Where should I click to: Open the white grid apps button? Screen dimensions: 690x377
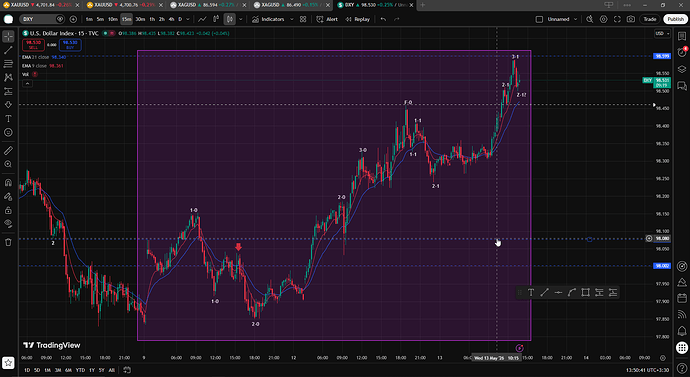[682, 348]
